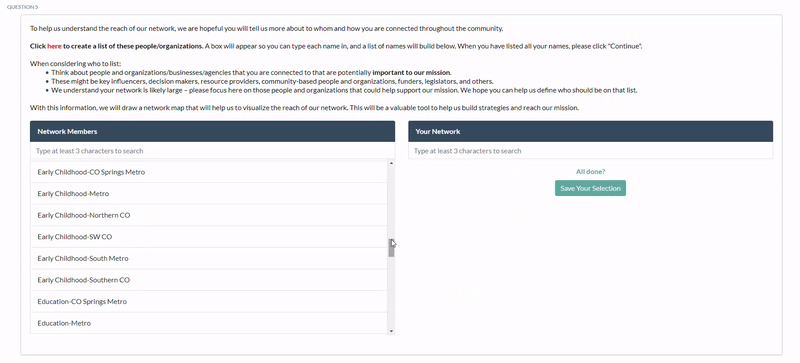Select Early Childhood-South Metro
The width and height of the screenshot is (800, 363).
209,258
